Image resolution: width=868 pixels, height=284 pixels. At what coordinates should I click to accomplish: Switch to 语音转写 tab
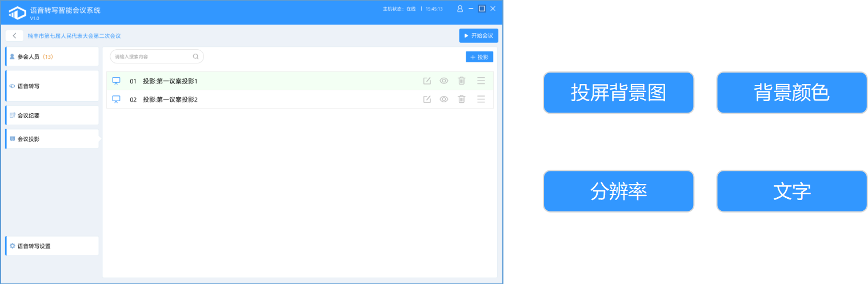tap(51, 86)
